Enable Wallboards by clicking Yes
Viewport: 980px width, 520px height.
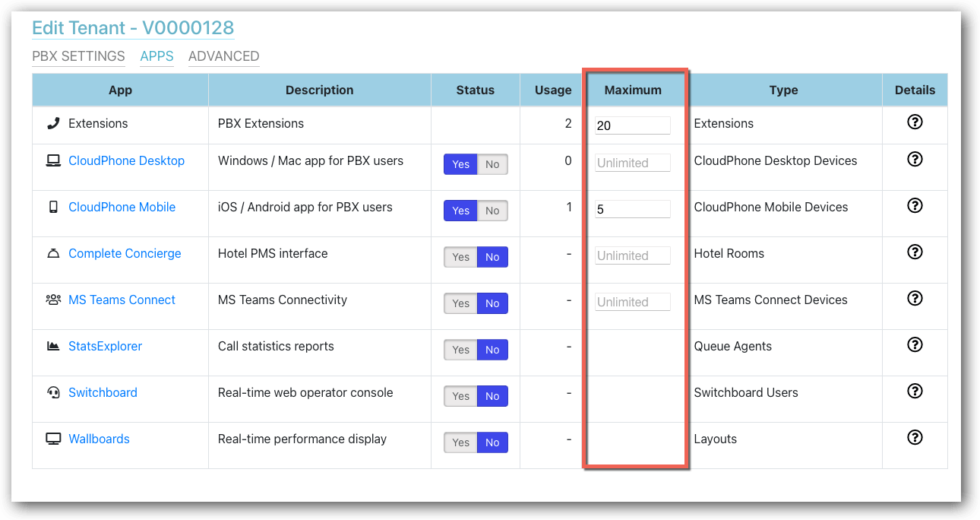point(460,442)
